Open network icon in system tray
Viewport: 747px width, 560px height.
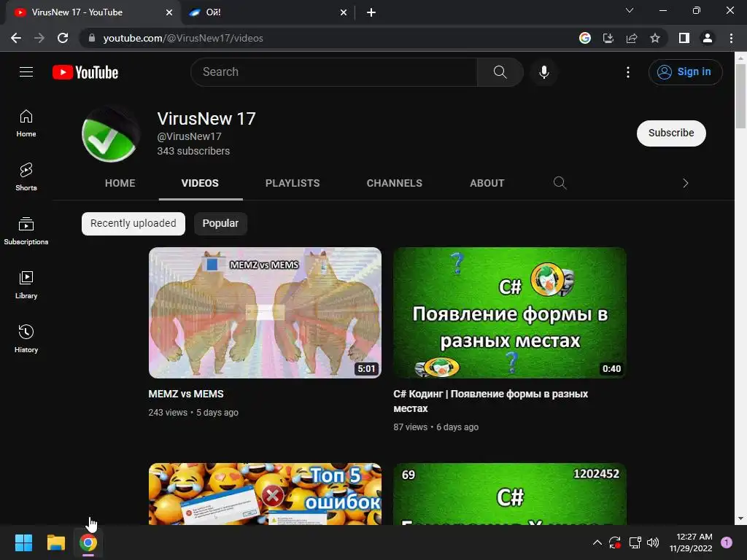(x=635, y=542)
